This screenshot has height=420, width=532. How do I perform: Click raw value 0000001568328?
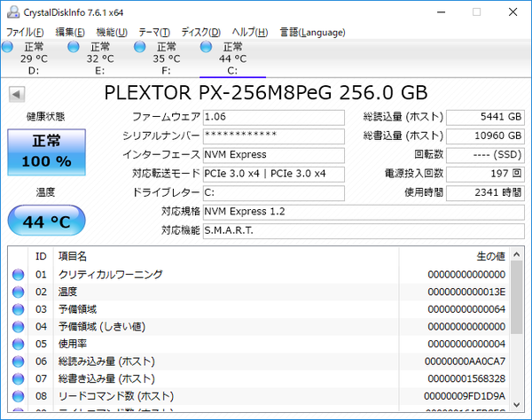466,378
